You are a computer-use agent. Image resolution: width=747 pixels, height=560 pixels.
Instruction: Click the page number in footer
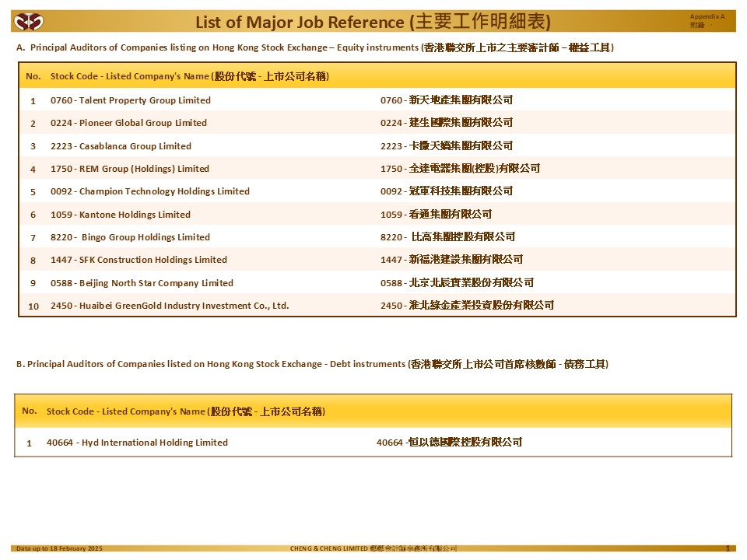click(728, 548)
